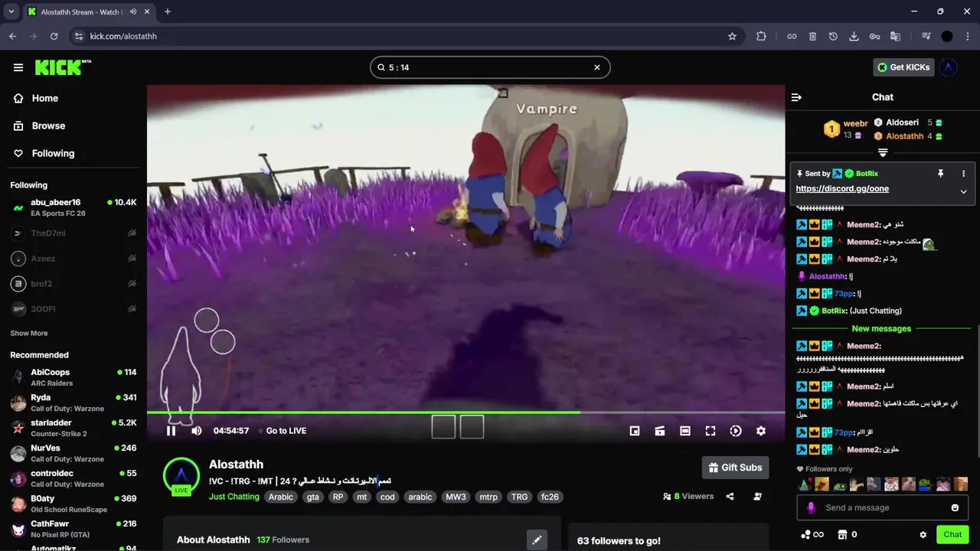Click the KICK logo
The height and width of the screenshot is (551, 980).
tap(63, 67)
